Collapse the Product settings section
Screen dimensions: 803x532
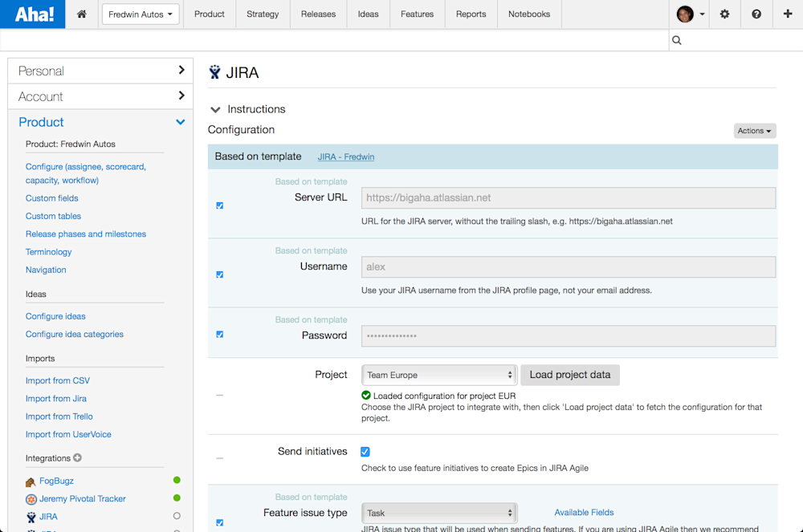point(100,122)
